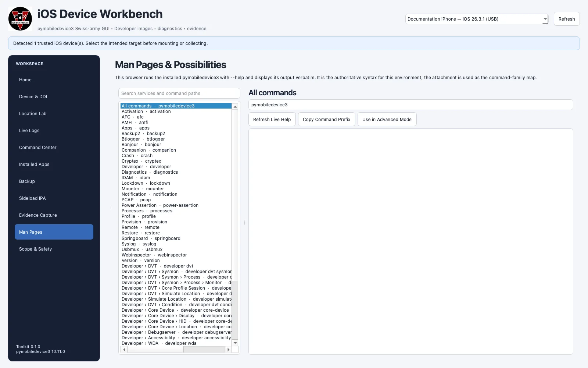Click Use in Advanced Mode
The height and width of the screenshot is (368, 588).
[387, 120]
